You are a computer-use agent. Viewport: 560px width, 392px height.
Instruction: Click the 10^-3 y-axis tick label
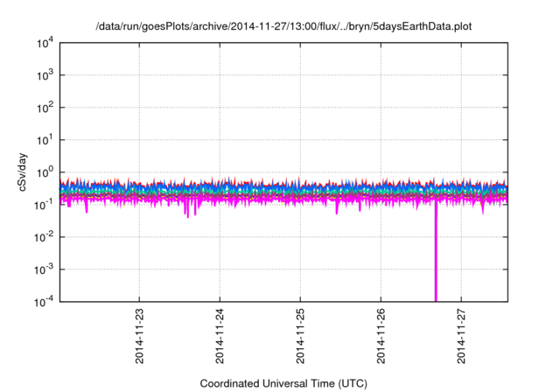(44, 270)
